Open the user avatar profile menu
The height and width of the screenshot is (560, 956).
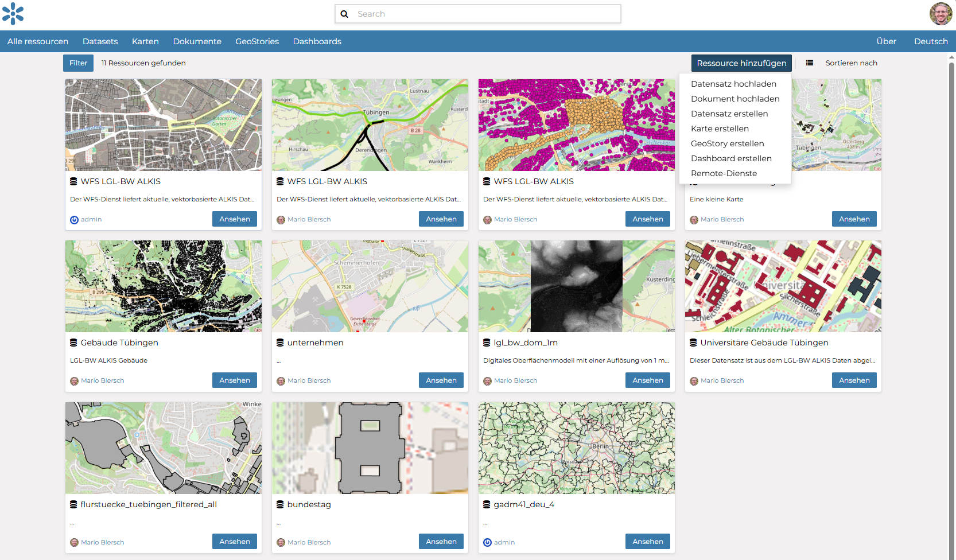(941, 14)
